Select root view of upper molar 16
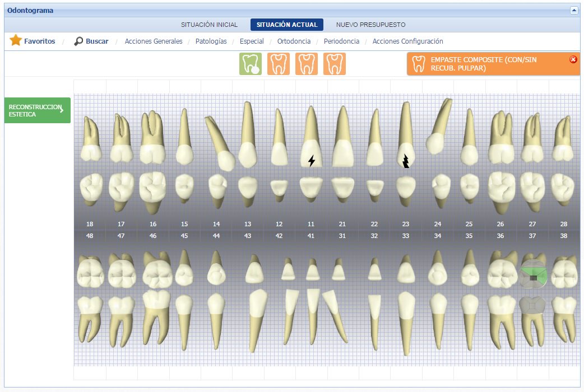Viewport: 584px width, 392px height. pyautogui.click(x=152, y=137)
